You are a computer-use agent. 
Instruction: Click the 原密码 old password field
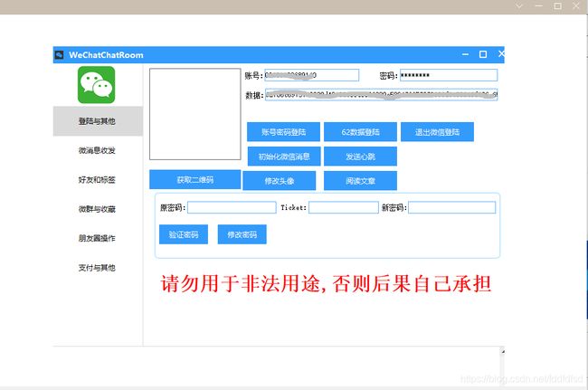point(232,207)
